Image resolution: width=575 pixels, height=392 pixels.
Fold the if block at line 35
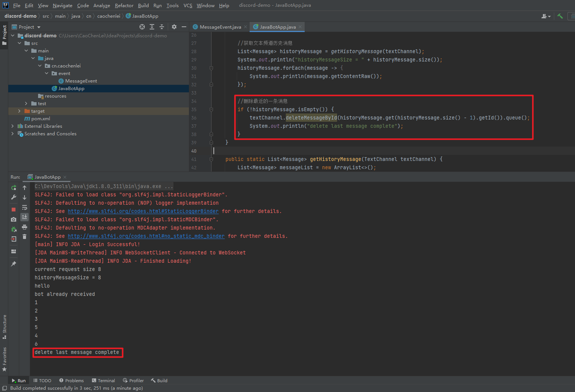(211, 110)
